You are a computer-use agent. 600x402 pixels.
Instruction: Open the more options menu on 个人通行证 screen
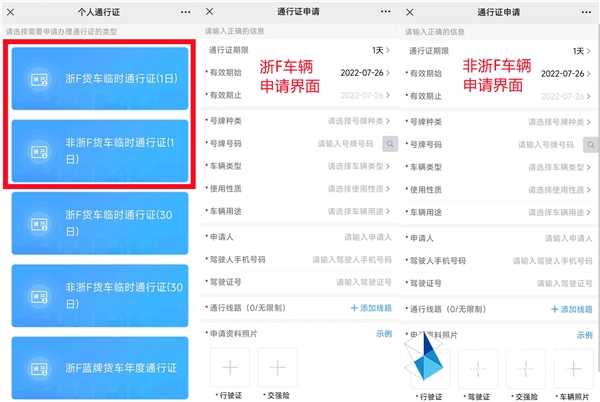[186, 12]
